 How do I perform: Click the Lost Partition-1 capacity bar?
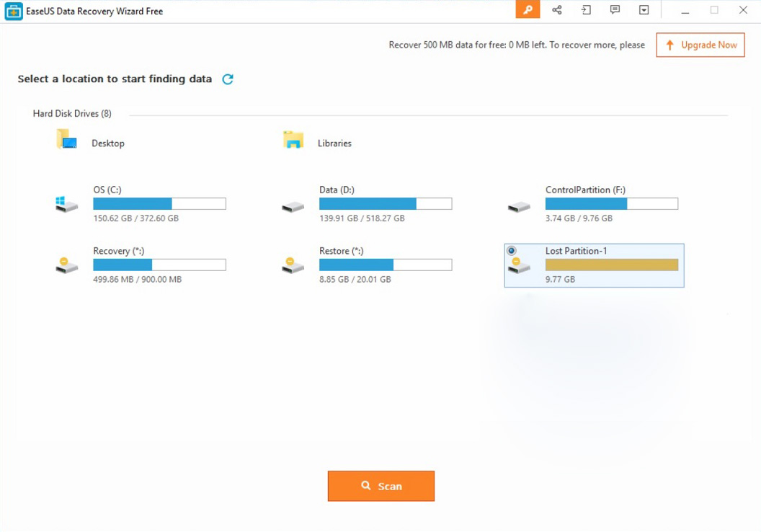tap(611, 265)
